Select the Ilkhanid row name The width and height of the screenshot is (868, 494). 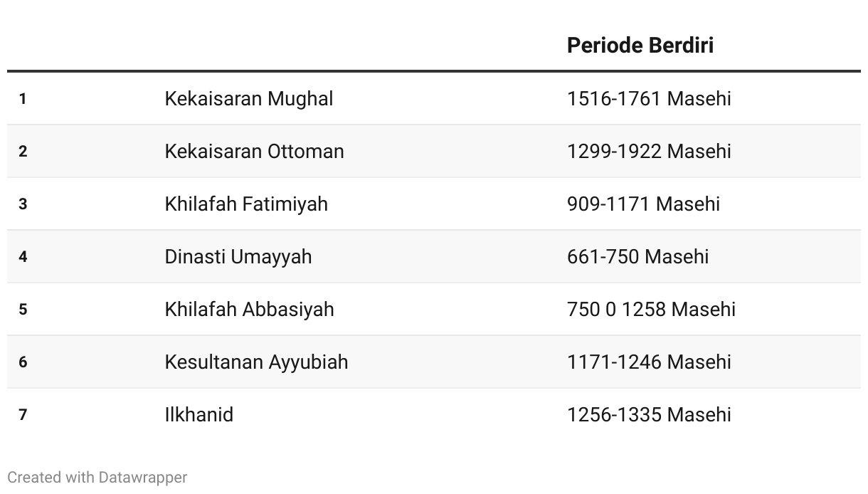point(199,414)
